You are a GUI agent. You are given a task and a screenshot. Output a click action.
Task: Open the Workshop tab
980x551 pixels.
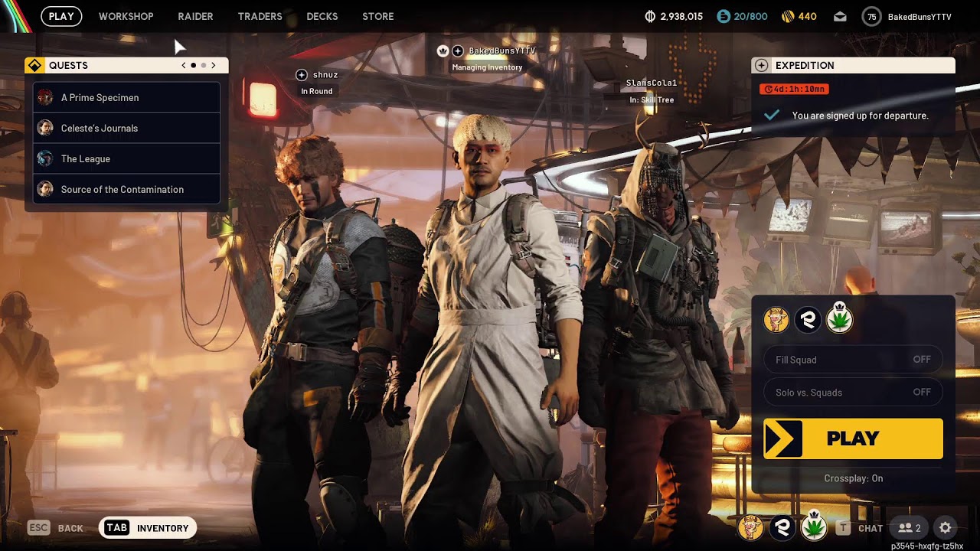coord(126,16)
